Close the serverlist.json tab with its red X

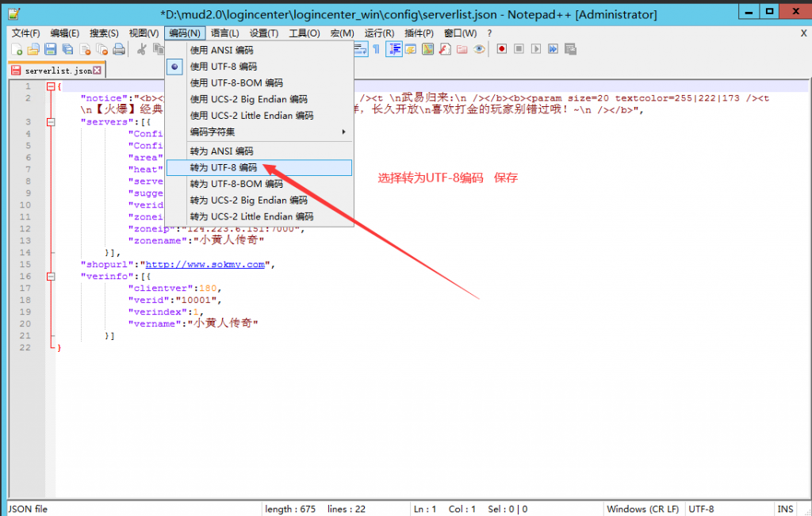click(97, 71)
